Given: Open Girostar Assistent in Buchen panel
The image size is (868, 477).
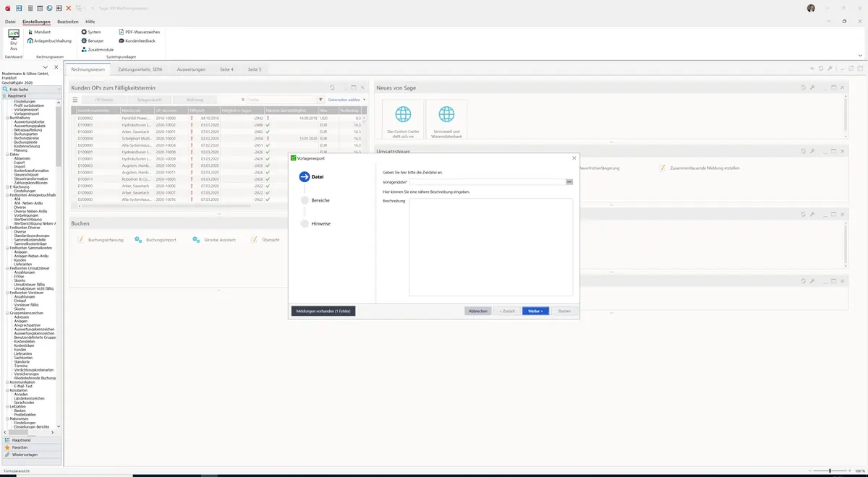Looking at the screenshot, I should [214, 239].
